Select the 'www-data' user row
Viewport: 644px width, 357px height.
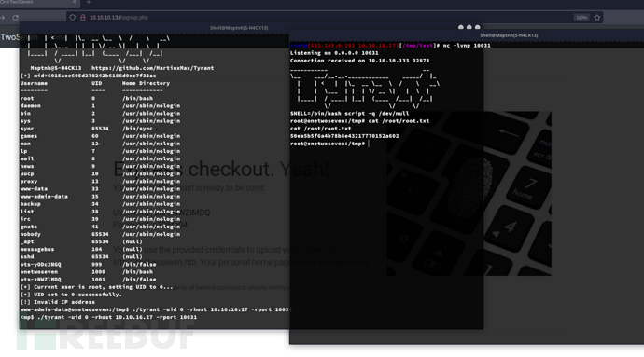pyautogui.click(x=100, y=189)
